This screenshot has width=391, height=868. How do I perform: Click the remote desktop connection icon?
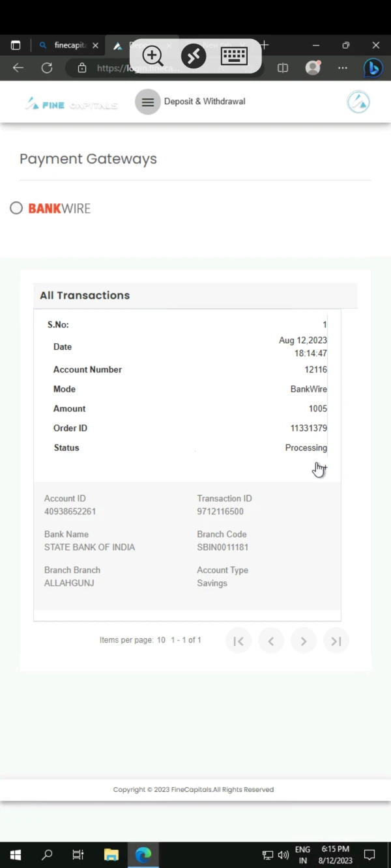tap(194, 56)
